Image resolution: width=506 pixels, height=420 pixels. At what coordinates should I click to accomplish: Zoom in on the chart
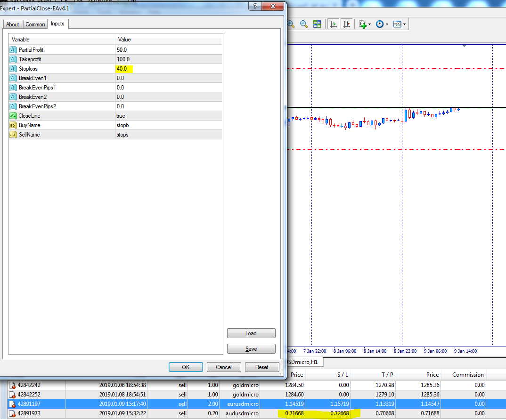291,24
